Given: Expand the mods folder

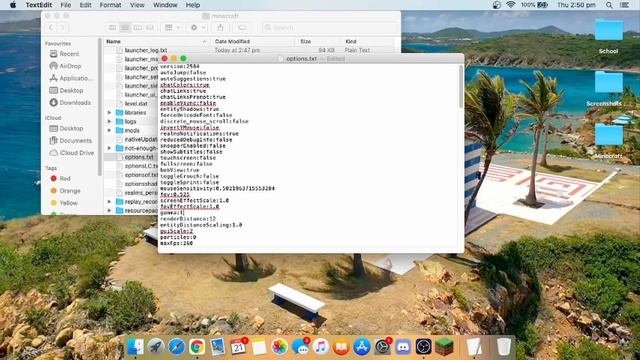Looking at the screenshot, I should (109, 130).
